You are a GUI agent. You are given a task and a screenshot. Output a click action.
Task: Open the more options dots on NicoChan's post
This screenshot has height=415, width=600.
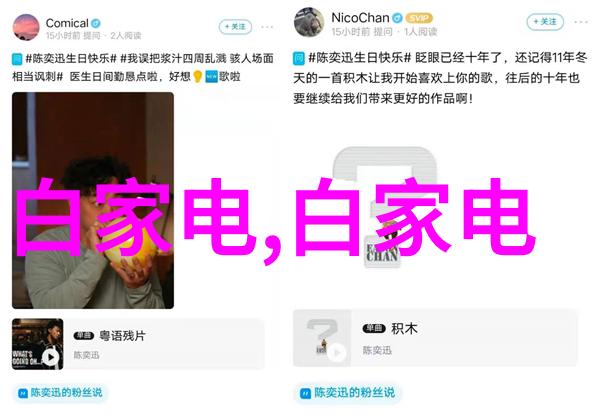coord(581,22)
